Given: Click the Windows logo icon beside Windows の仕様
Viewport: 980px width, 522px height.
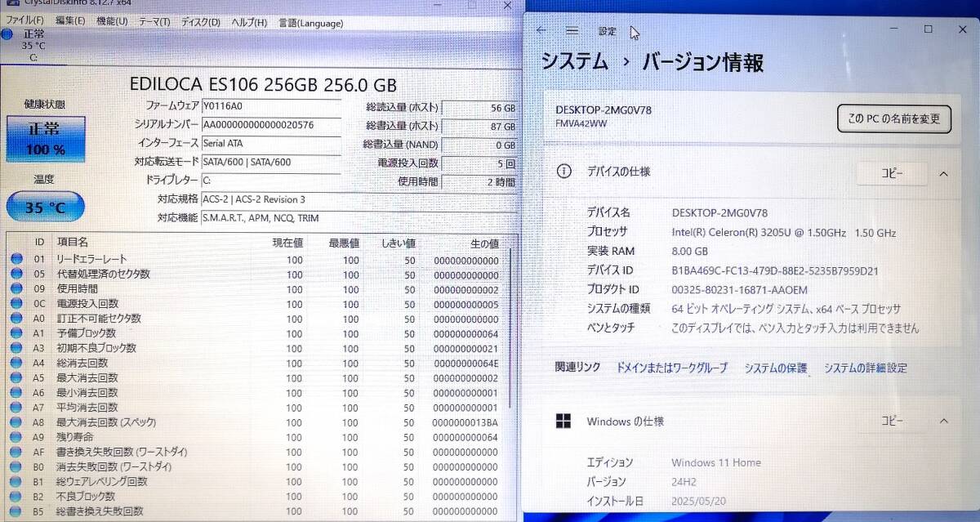Looking at the screenshot, I should [x=563, y=422].
